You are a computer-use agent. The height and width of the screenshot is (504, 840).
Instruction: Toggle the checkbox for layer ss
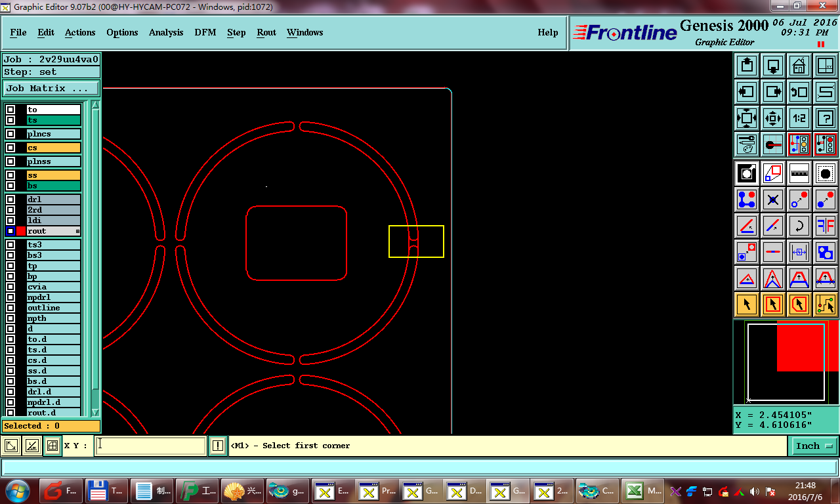click(10, 175)
